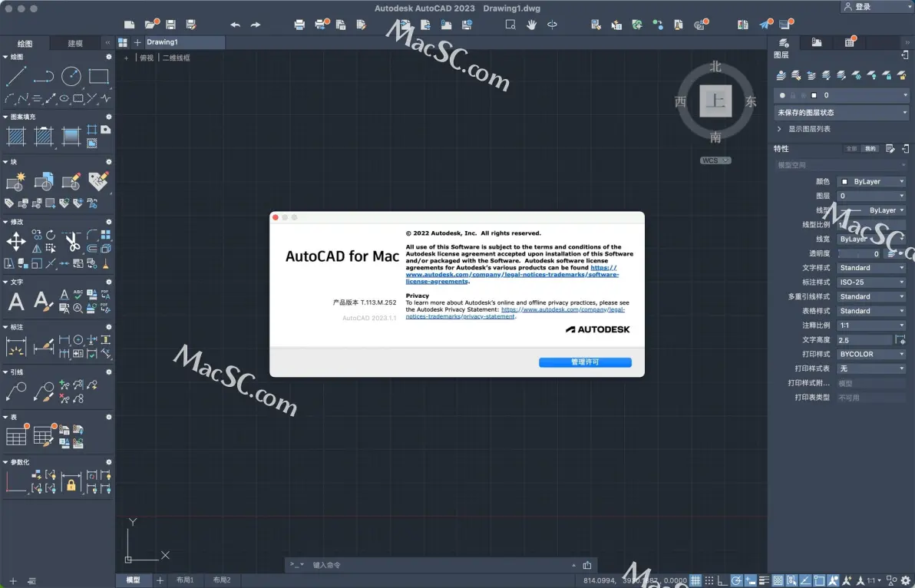Click the 登录 sign-in button

(x=857, y=7)
